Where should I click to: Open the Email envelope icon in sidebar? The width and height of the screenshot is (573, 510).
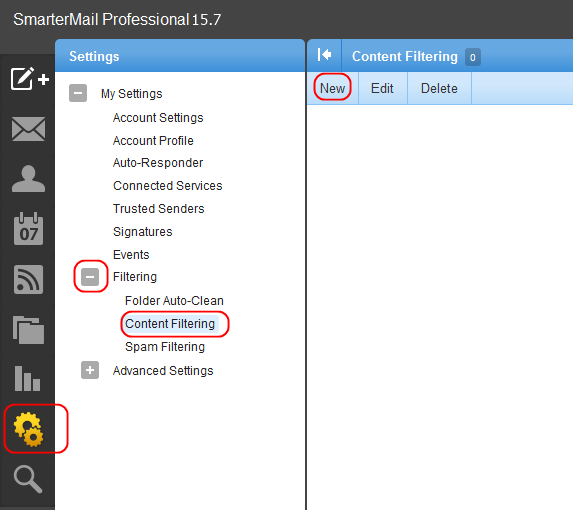(29, 129)
